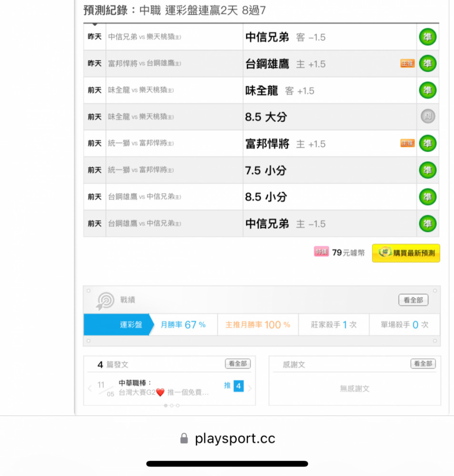Click the 4 篇發文 heading
Screen dimensions: 454x476
pos(113,365)
